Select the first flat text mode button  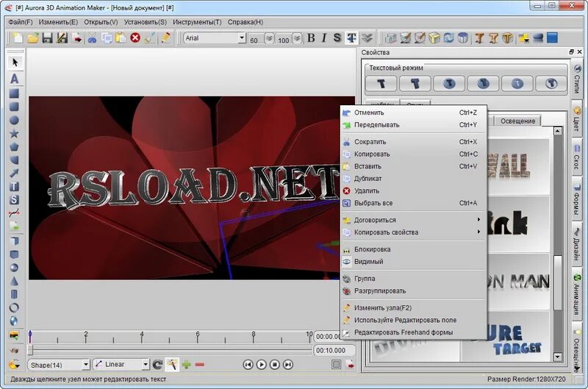coord(381,83)
